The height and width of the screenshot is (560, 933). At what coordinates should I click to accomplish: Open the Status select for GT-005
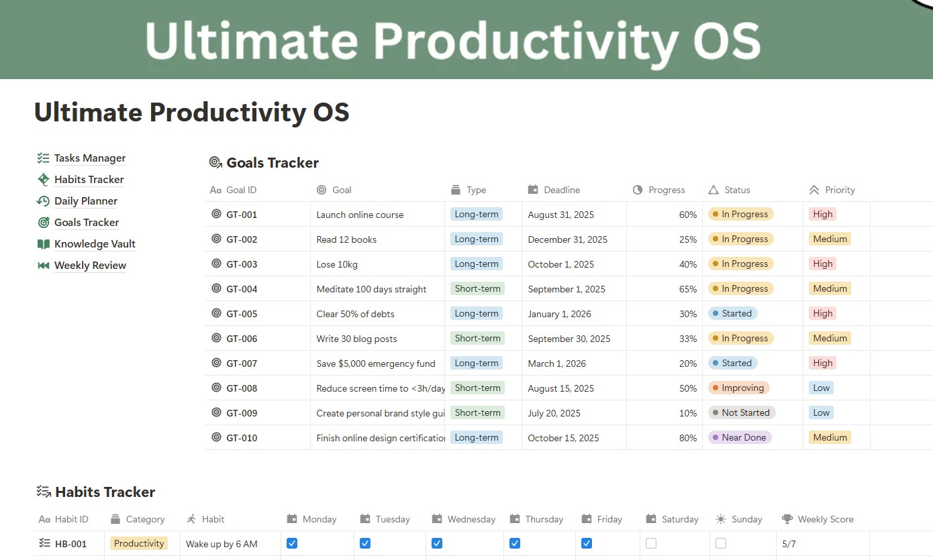(732, 313)
